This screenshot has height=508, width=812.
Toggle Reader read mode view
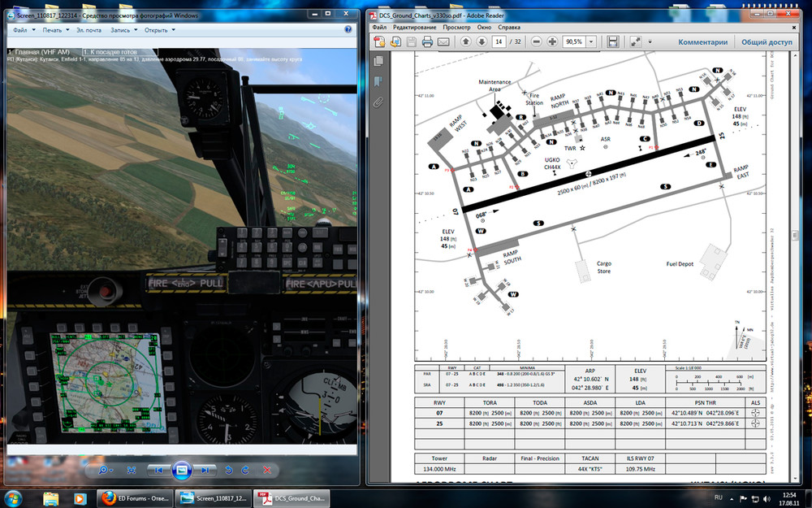click(x=636, y=42)
